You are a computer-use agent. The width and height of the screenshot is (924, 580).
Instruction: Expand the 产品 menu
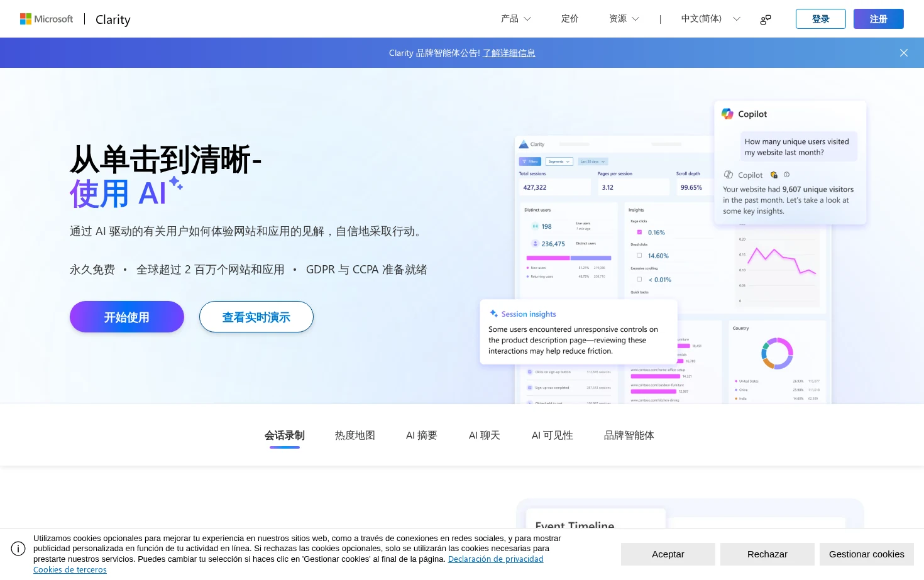pos(516,19)
